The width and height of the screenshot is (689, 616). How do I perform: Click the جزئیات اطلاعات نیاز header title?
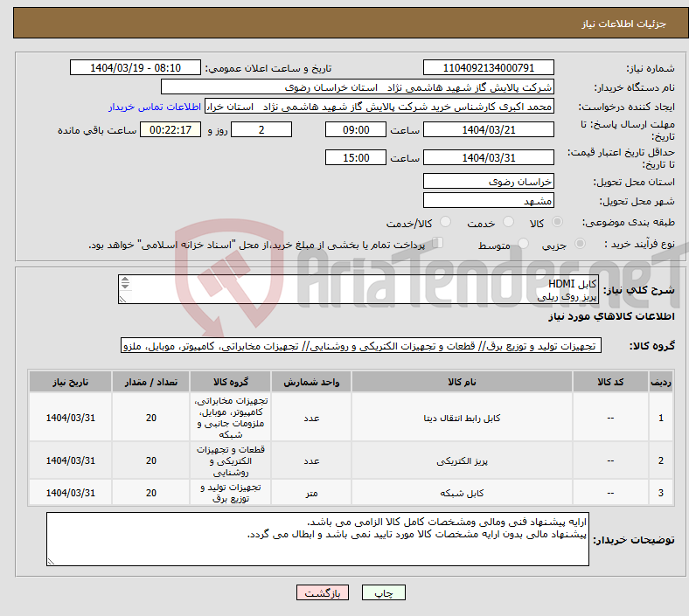pyautogui.click(x=624, y=24)
